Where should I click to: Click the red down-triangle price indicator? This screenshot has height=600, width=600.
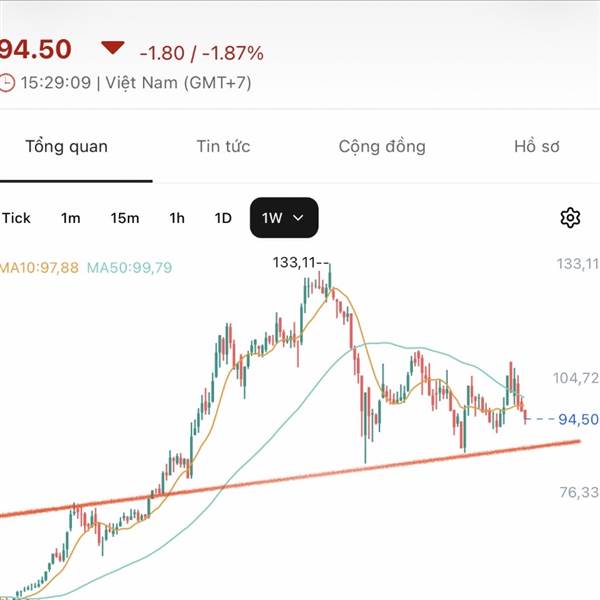pos(112,48)
